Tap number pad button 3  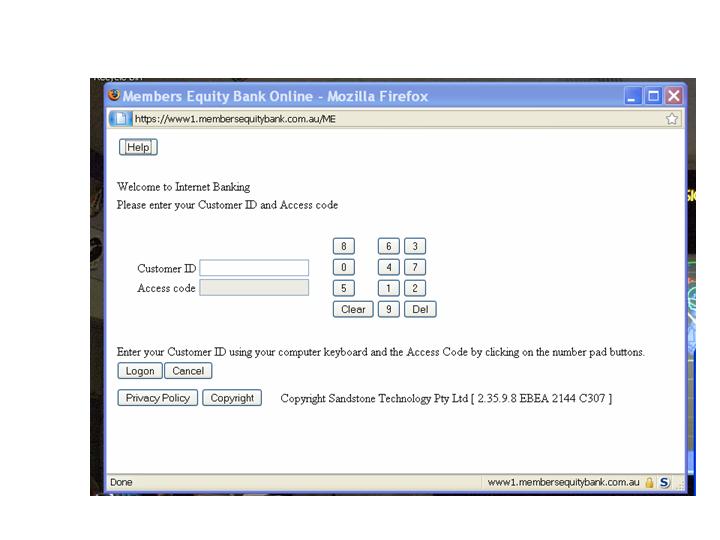tap(415, 246)
